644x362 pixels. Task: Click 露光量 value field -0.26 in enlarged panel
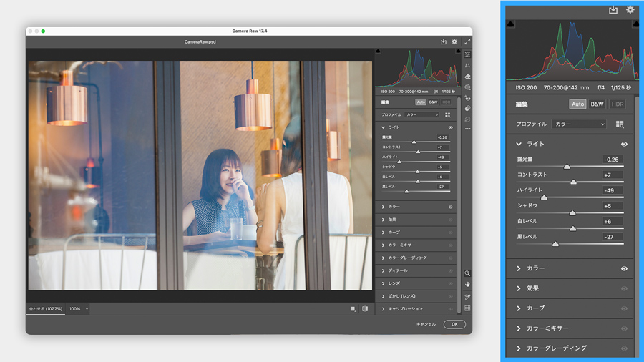613,160
